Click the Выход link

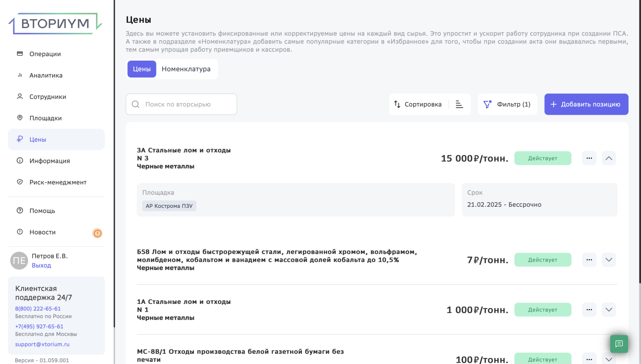click(41, 266)
